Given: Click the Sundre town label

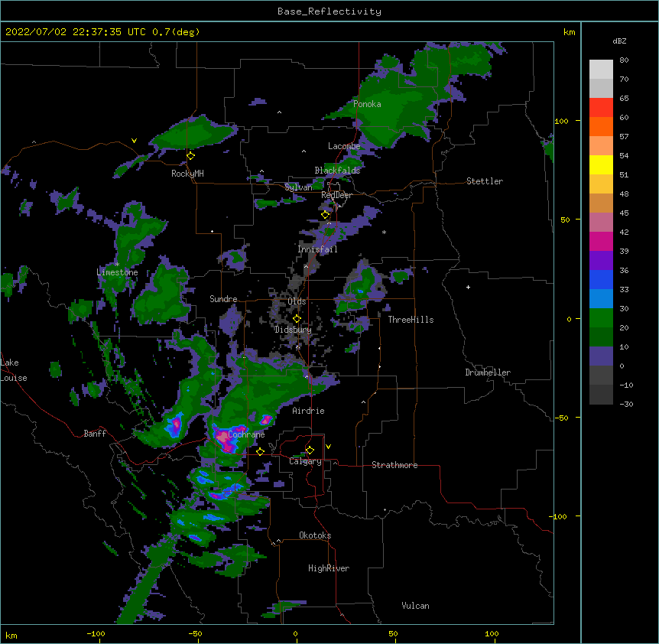Looking at the screenshot, I should pos(223,299).
